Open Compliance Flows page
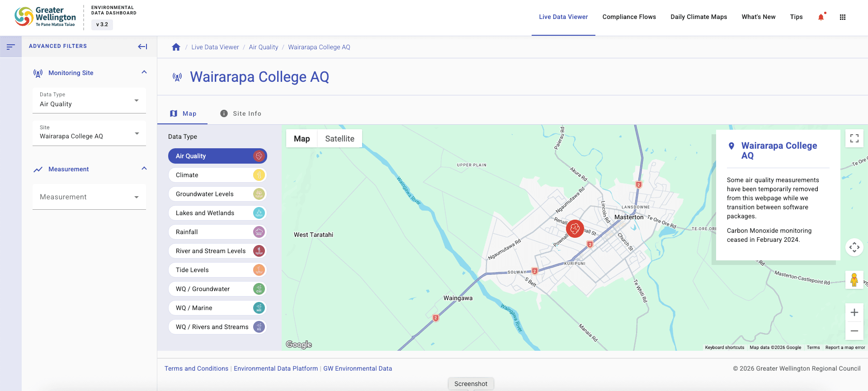Image resolution: width=868 pixels, height=391 pixels. coord(629,17)
